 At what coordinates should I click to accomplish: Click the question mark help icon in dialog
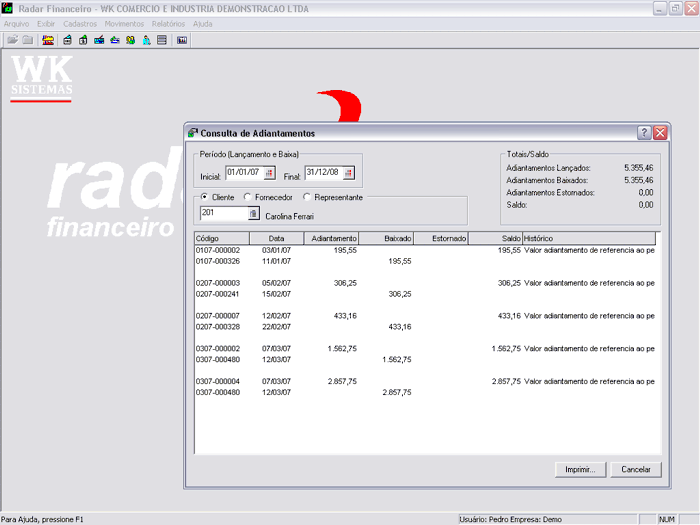tap(644, 132)
